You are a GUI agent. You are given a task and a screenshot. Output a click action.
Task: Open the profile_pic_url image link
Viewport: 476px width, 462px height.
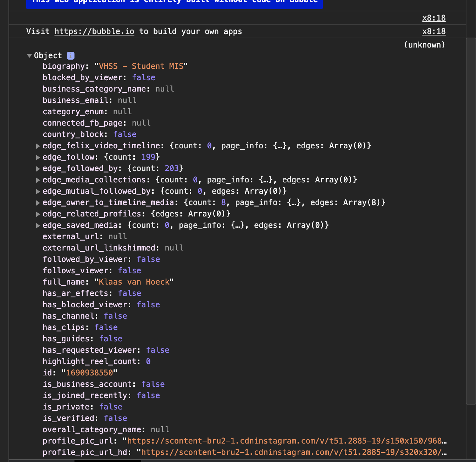(287, 441)
